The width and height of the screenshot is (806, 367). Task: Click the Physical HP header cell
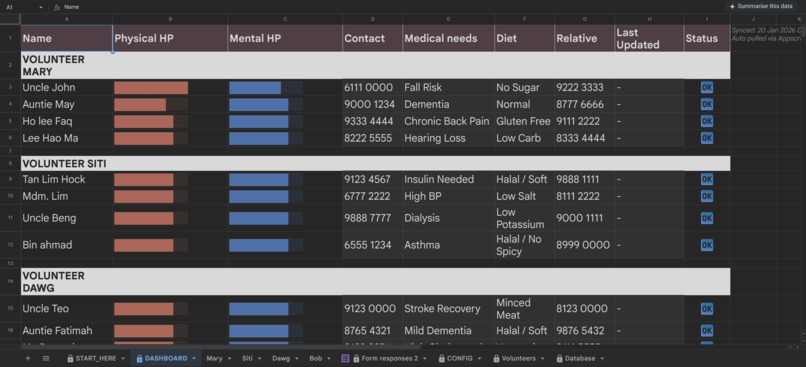click(170, 38)
